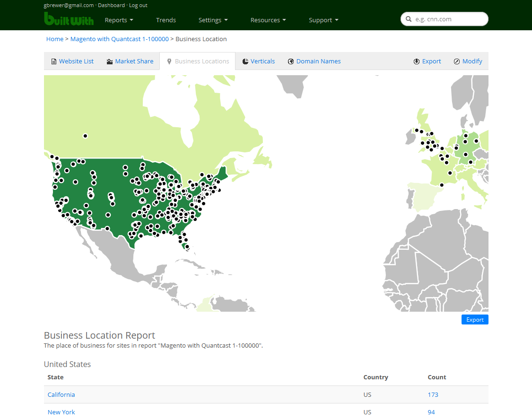Click the Export download icon in tab bar
The width and height of the screenshot is (532, 420).
(417, 61)
